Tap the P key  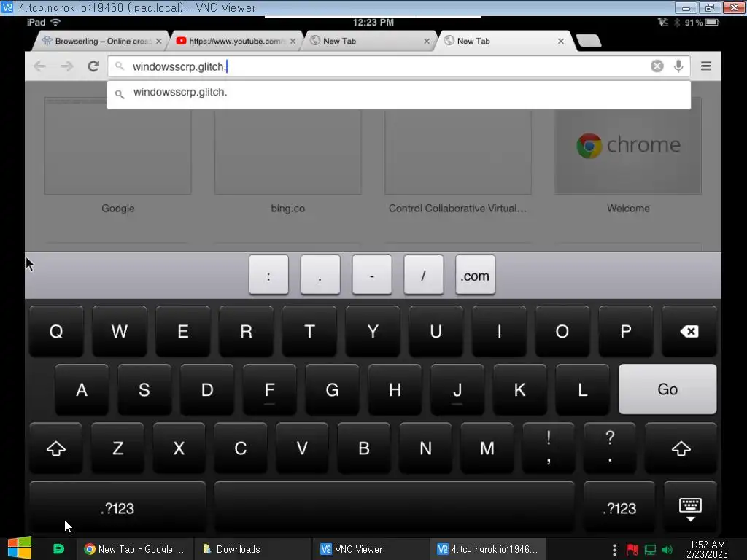[x=625, y=332]
